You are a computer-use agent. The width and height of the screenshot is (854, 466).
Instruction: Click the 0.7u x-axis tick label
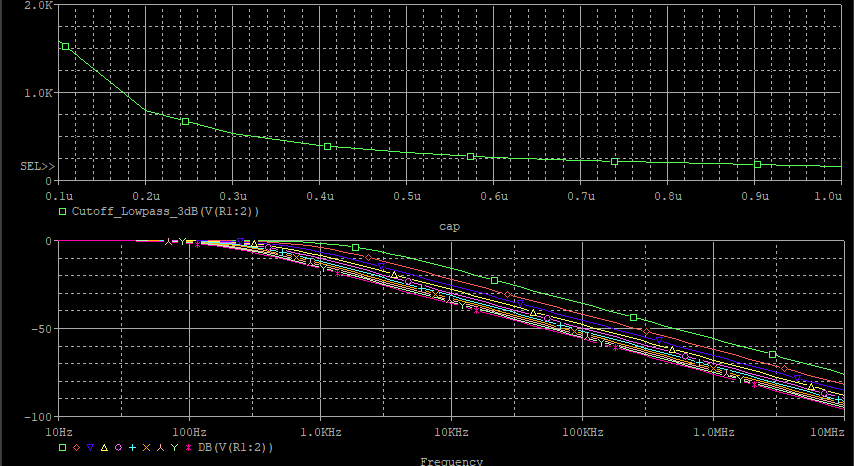pyautogui.click(x=581, y=196)
